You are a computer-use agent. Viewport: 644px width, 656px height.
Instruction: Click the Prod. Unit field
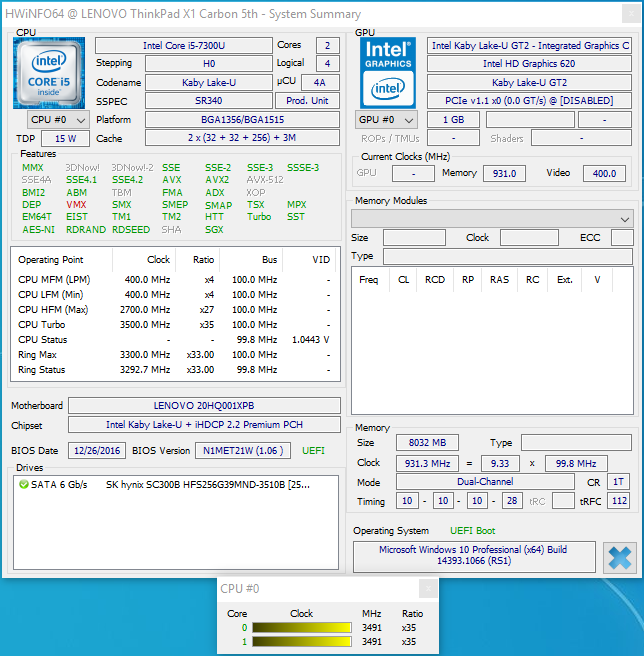307,101
